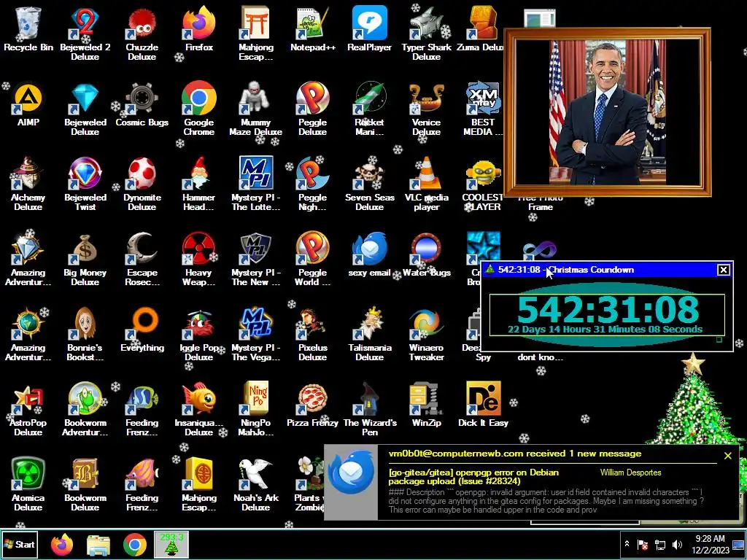Select Bonnie's Bookstore desktop icon
This screenshot has height=560, width=747.
click(85, 334)
